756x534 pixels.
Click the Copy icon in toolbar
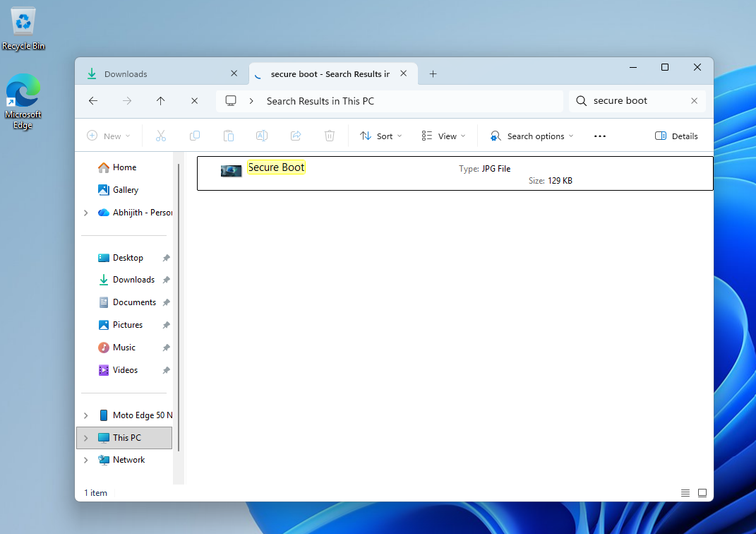[x=195, y=136]
